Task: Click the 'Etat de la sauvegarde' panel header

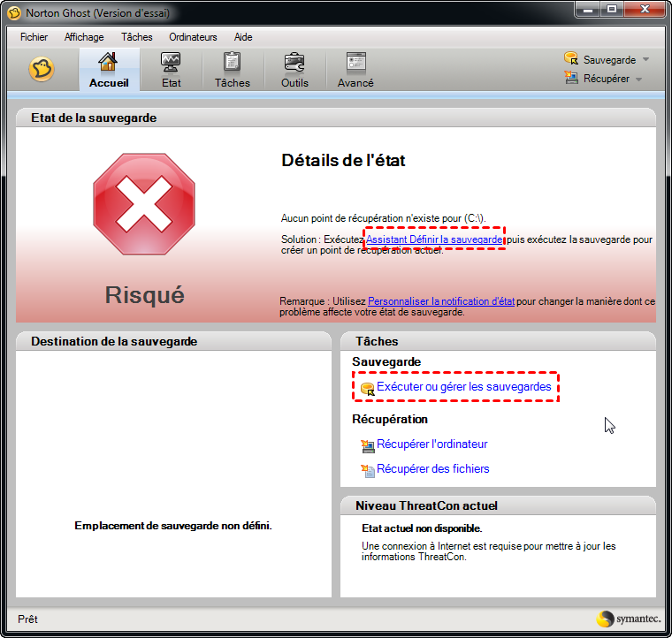Action: point(336,118)
